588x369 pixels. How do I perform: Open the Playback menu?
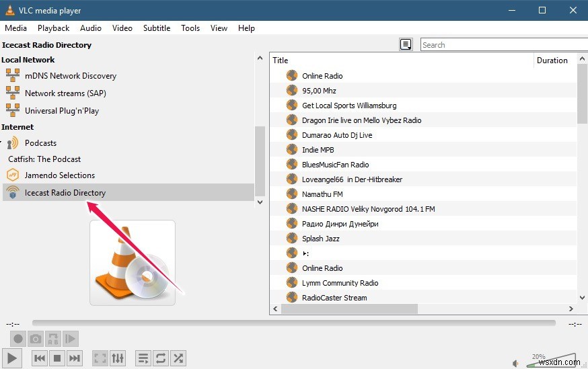tap(53, 28)
